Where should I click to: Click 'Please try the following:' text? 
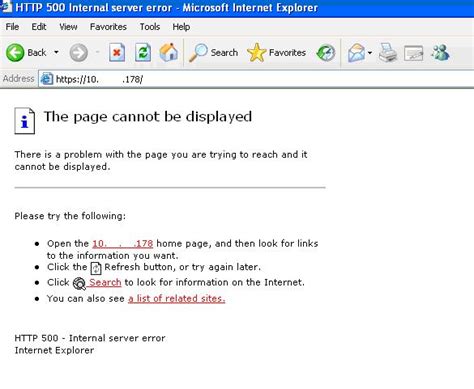point(70,216)
